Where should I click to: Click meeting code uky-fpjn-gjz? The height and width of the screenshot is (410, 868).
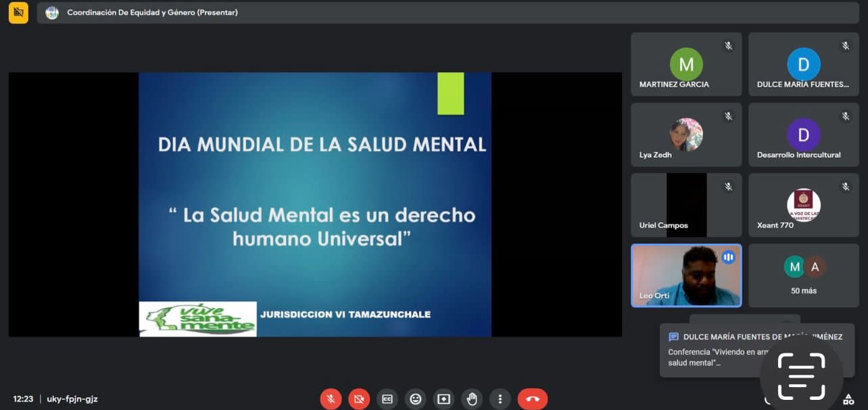click(72, 399)
